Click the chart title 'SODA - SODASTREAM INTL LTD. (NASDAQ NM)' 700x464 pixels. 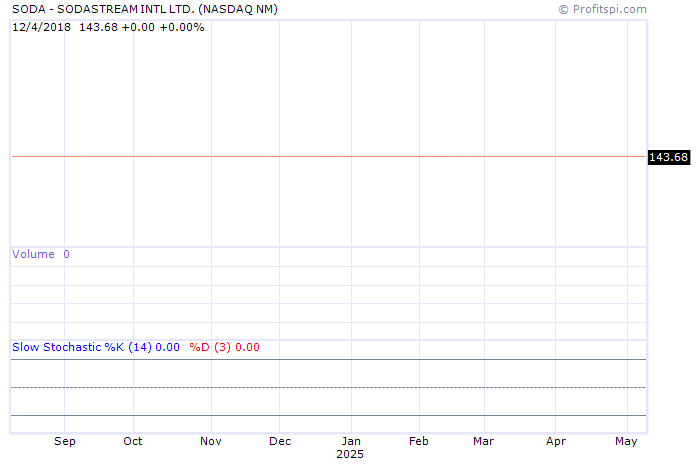pos(145,9)
